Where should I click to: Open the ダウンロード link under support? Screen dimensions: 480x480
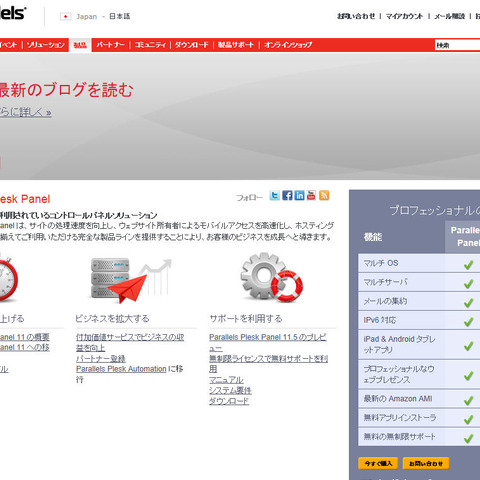coord(229,401)
